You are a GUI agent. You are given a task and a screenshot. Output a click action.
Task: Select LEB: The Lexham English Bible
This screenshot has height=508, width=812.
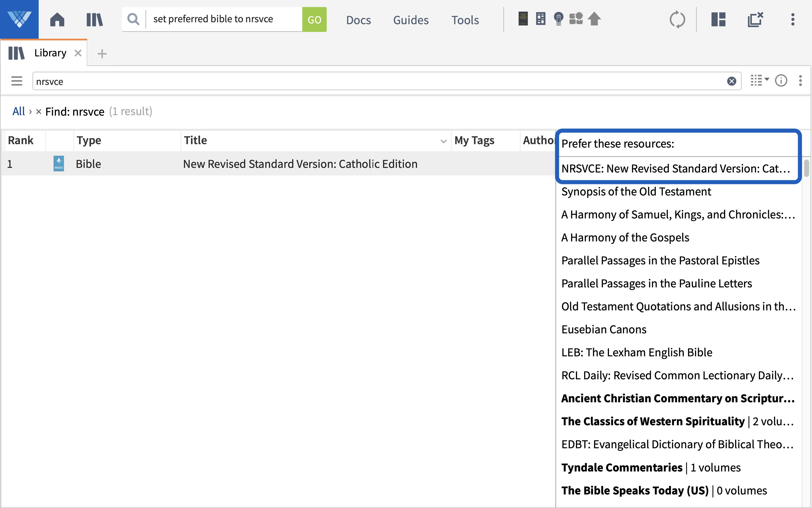pos(637,352)
